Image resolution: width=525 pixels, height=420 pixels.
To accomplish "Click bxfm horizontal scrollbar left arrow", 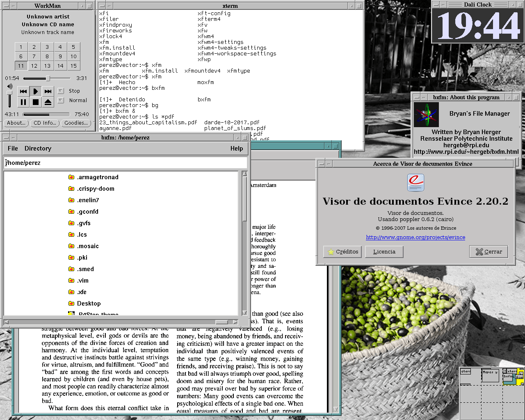I will (x=7, y=322).
